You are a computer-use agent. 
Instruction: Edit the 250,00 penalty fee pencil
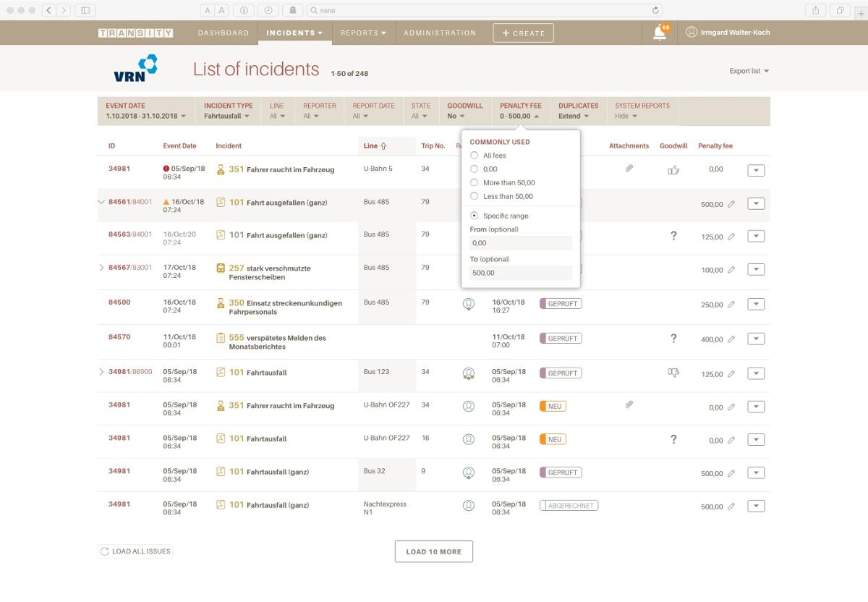coord(731,305)
